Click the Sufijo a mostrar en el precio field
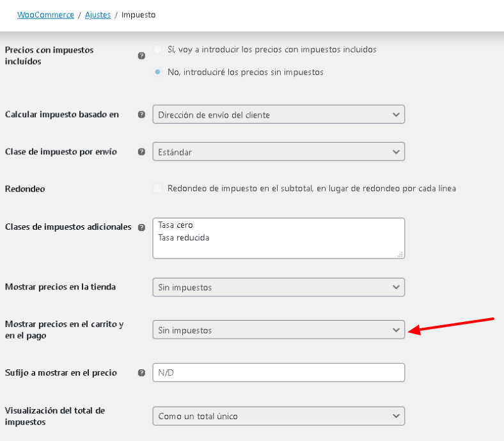This screenshot has width=504, height=441. [279, 373]
